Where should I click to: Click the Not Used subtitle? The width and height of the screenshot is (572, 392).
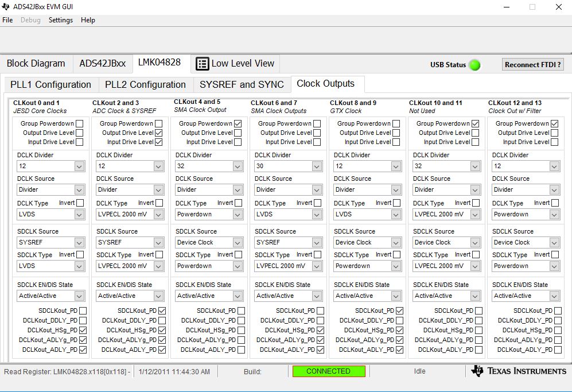(422, 111)
